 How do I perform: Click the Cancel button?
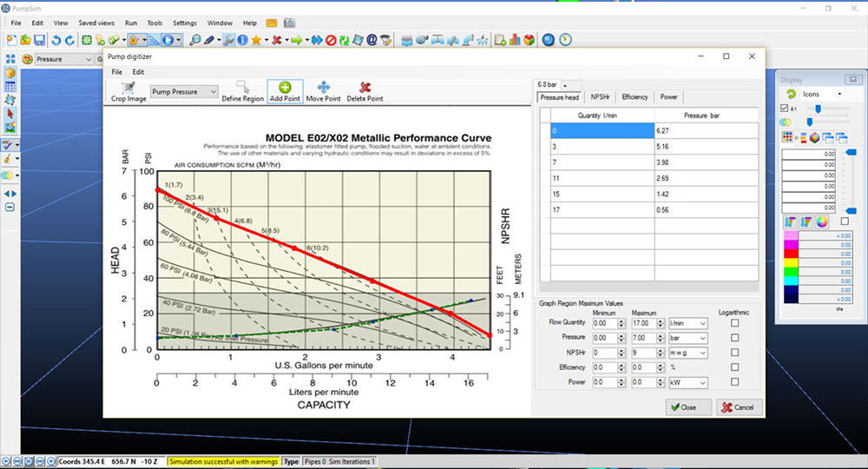pyautogui.click(x=739, y=407)
